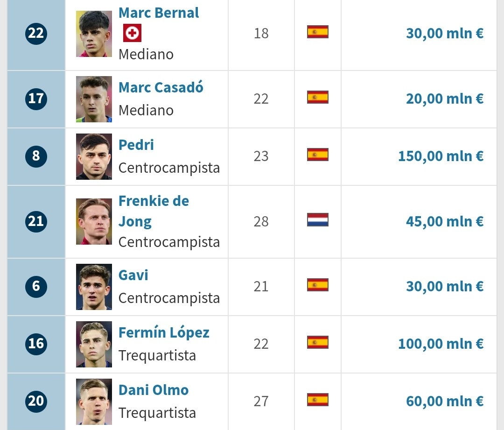Open Frenkie de Jong's profile link
The width and height of the screenshot is (504, 430).
(153, 211)
